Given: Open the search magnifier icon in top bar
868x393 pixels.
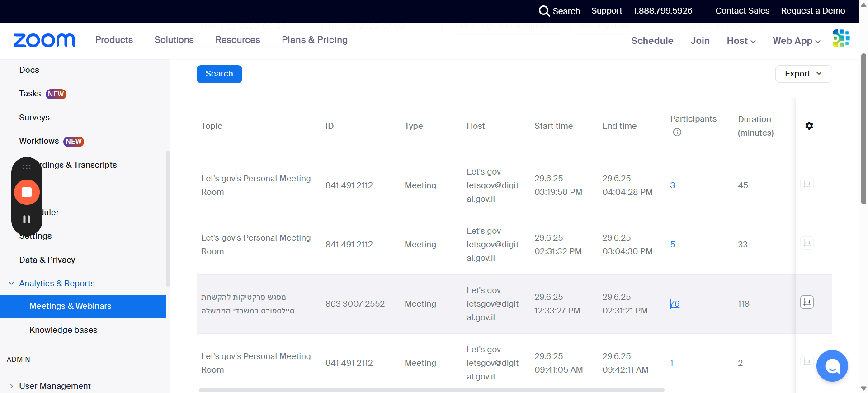Looking at the screenshot, I should (x=544, y=11).
